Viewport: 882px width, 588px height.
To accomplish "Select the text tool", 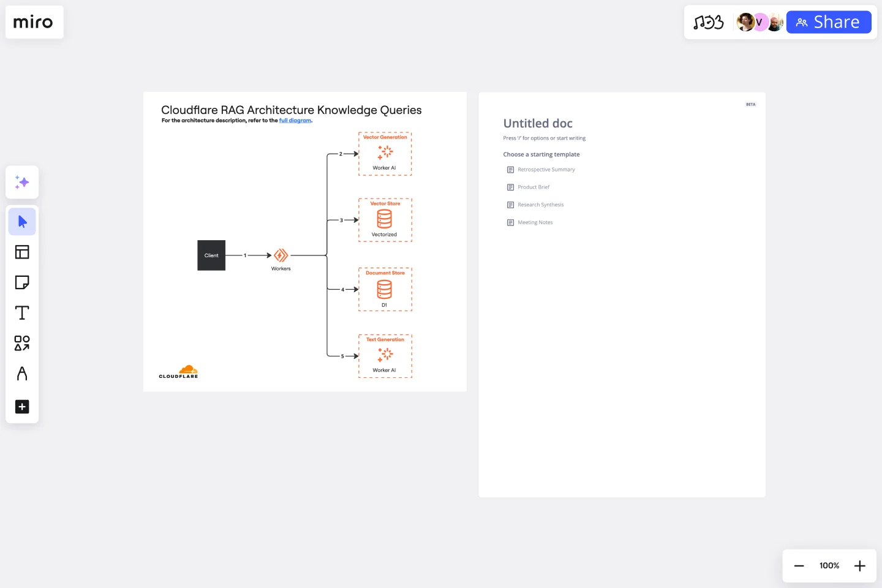I will click(x=22, y=313).
